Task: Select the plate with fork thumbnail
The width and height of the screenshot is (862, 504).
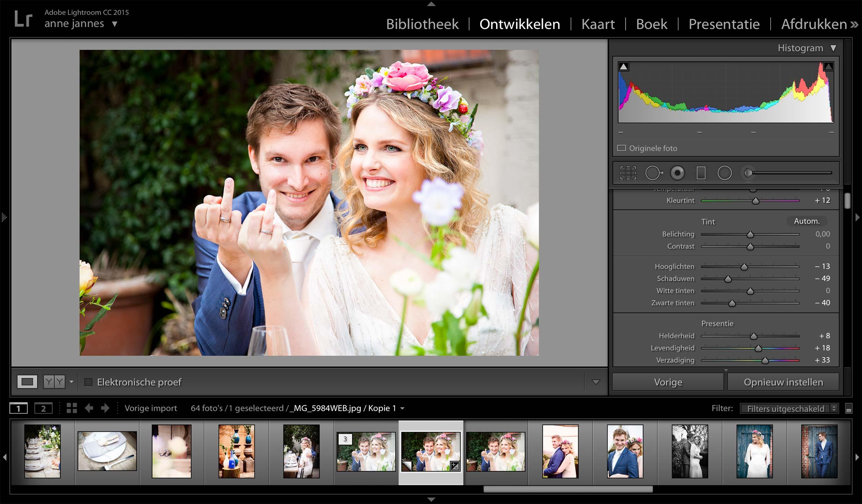Action: point(107,451)
